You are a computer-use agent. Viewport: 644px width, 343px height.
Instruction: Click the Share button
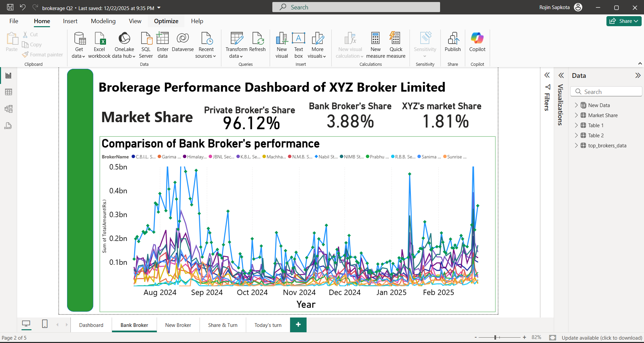click(623, 21)
